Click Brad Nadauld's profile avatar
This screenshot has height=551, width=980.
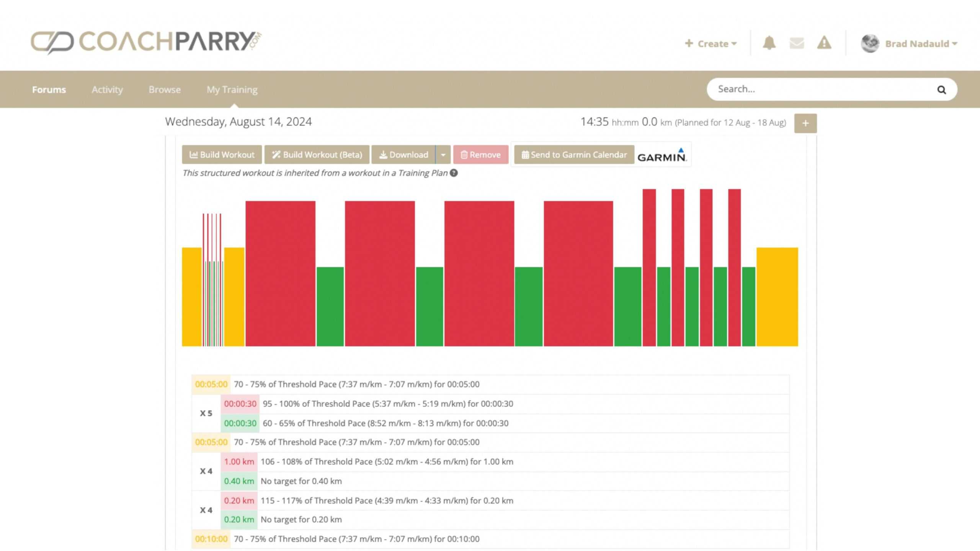[x=870, y=44]
